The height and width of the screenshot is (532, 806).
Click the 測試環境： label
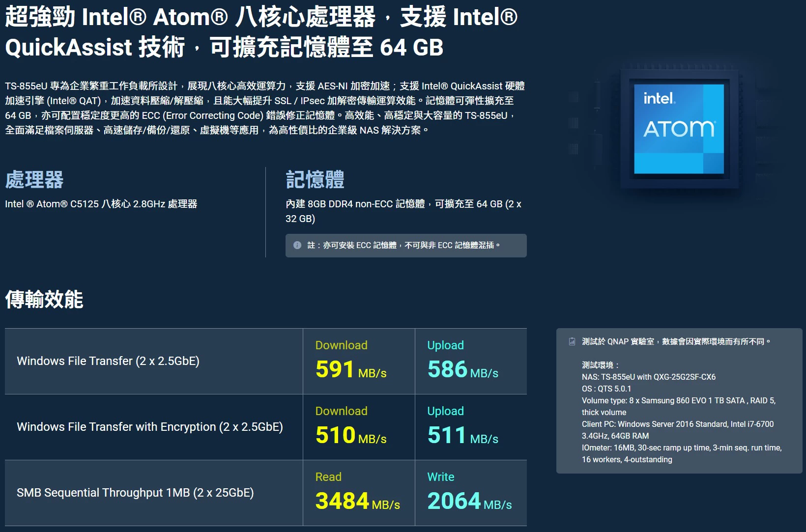(601, 365)
